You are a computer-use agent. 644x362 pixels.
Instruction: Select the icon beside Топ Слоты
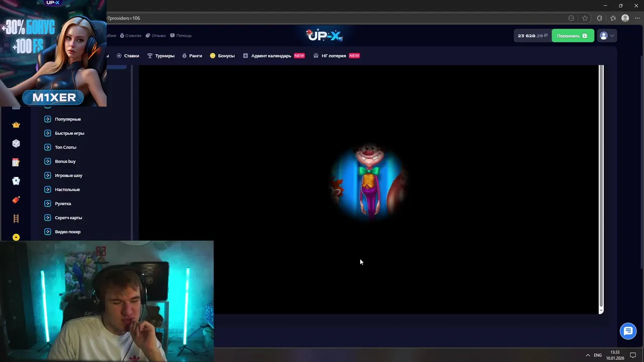[x=47, y=147]
